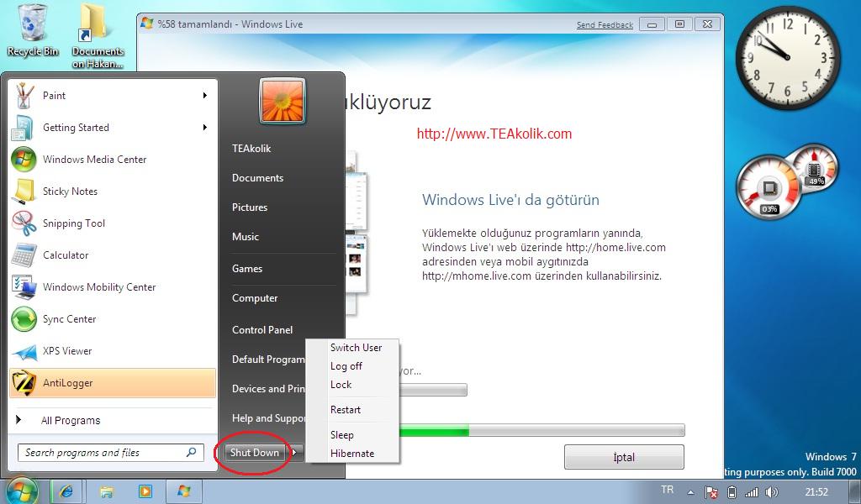The width and height of the screenshot is (861, 504).
Task: Click Windows Live installer taskbar button
Action: (183, 491)
